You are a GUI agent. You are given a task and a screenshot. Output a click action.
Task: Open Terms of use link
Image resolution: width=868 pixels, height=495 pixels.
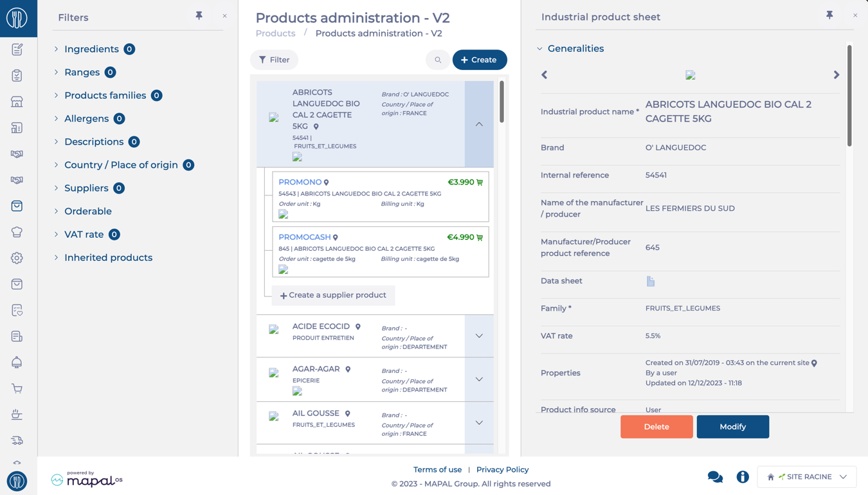tap(437, 470)
